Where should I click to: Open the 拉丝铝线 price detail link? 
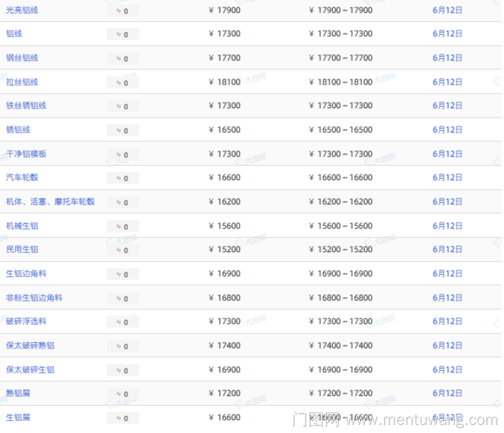(22, 82)
